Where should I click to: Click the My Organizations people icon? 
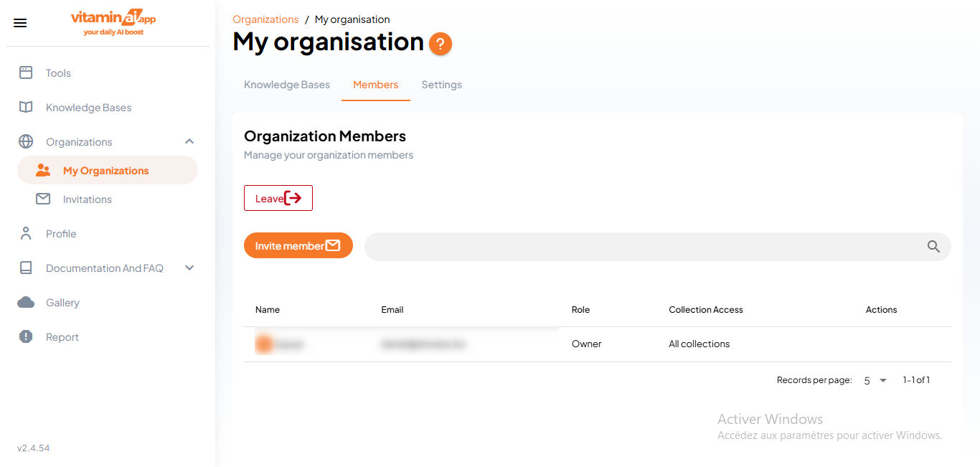point(43,170)
